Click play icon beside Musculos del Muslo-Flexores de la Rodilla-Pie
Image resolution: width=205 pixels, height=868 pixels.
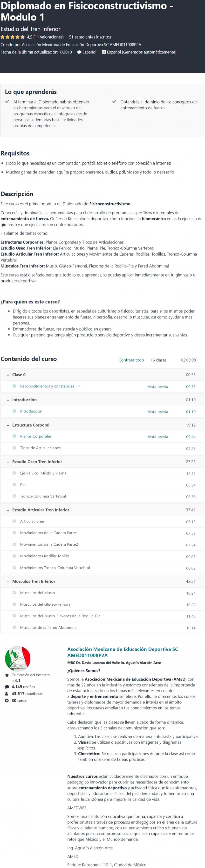[14, 616]
